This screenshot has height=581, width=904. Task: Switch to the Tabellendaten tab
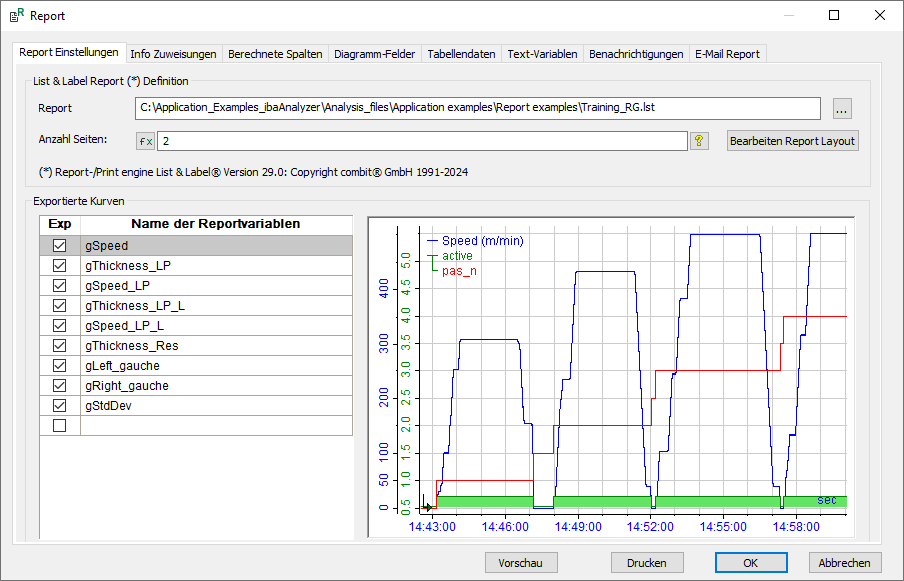[461, 54]
